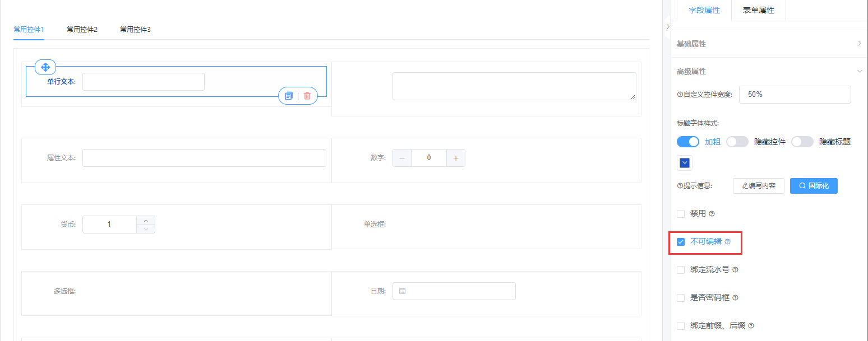Expand the 基础属性 section
Viewport: 868px width, 341px height.
click(769, 44)
